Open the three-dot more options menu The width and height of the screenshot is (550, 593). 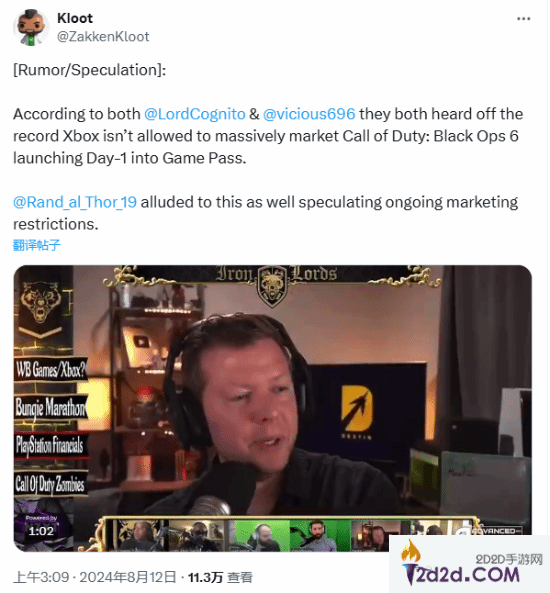pos(524,19)
